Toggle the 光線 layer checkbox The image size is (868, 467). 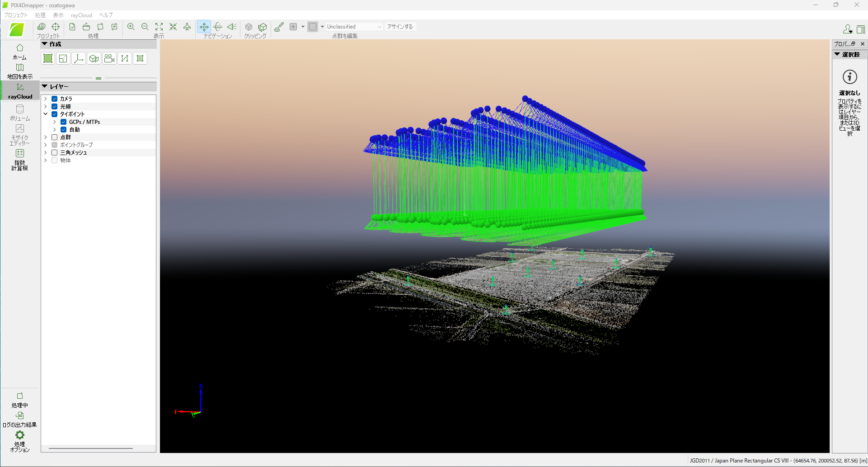pos(54,106)
